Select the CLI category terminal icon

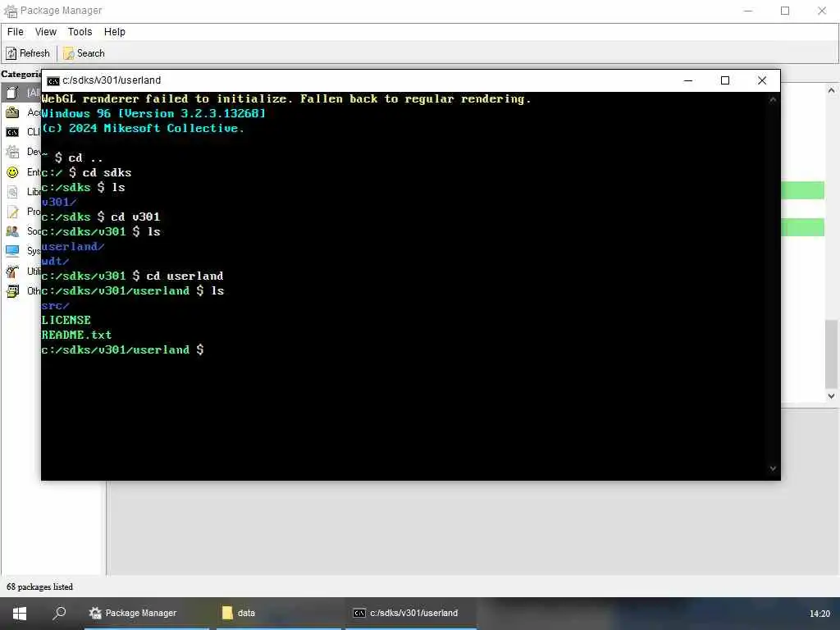[x=12, y=132]
